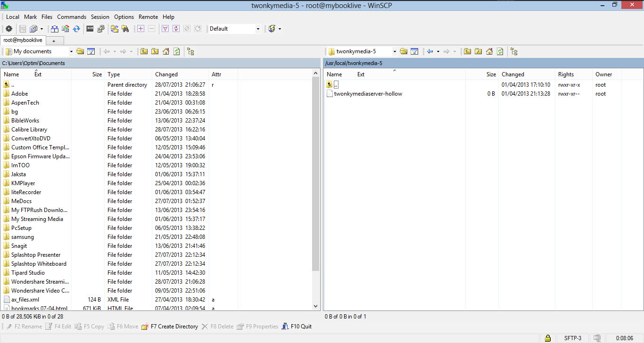Refresh the remote panel
Image resolution: width=644 pixels, height=343 pixels.
(x=500, y=51)
